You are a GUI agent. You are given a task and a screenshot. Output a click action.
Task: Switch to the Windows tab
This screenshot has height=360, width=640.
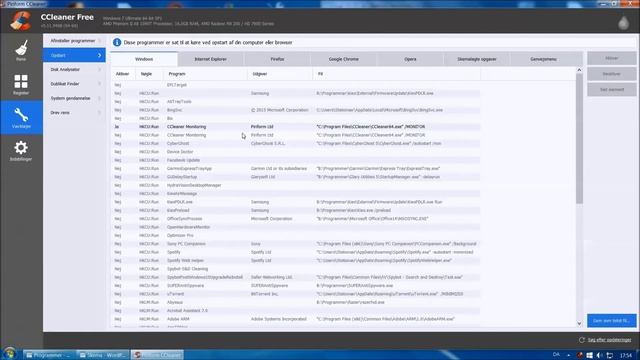[144, 59]
